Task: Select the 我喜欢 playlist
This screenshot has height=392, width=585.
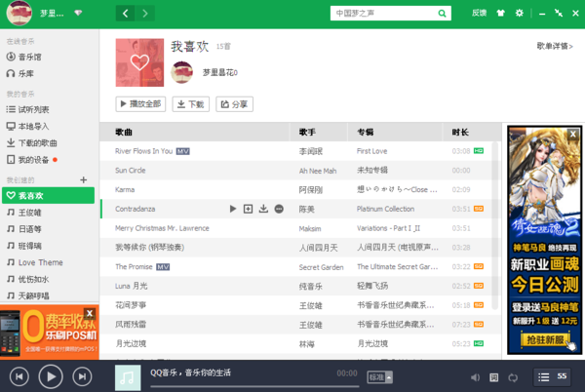Action: (x=48, y=195)
